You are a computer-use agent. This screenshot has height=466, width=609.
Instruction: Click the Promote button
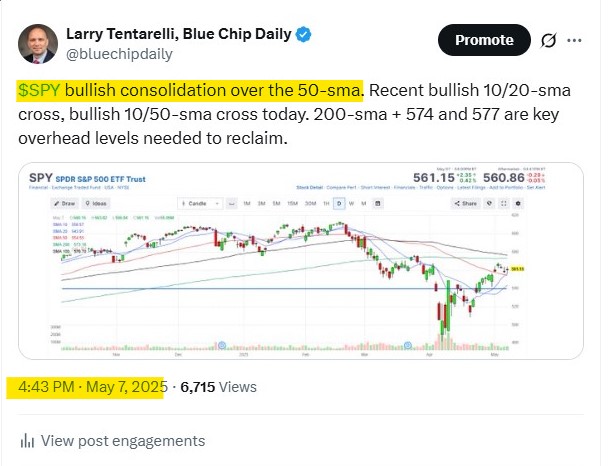484,40
